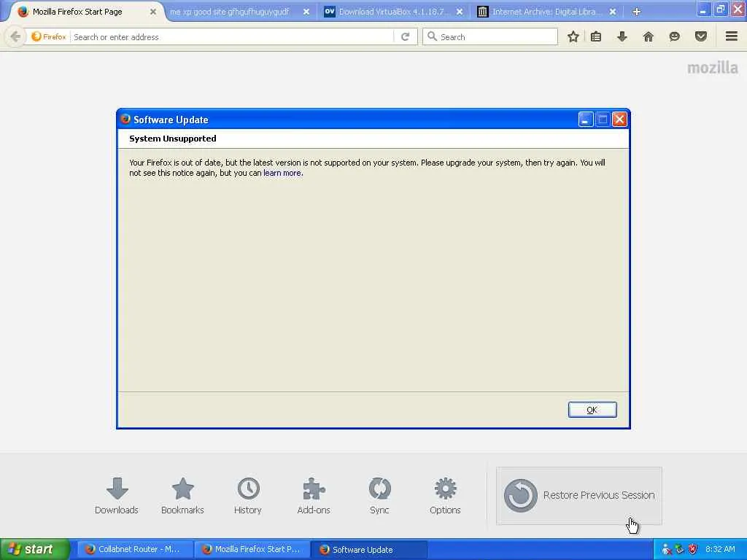Switch to 'me xp good site' tab
This screenshot has width=747, height=560.
[230, 12]
